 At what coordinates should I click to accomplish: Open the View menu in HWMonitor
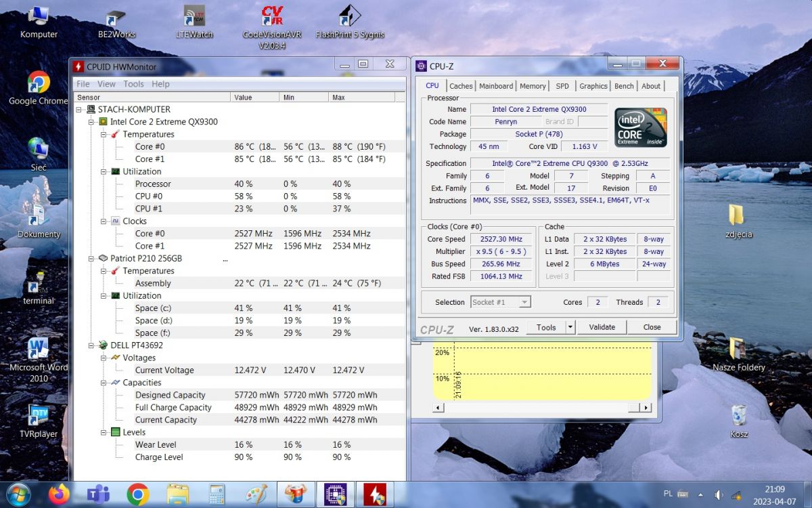[x=106, y=84]
